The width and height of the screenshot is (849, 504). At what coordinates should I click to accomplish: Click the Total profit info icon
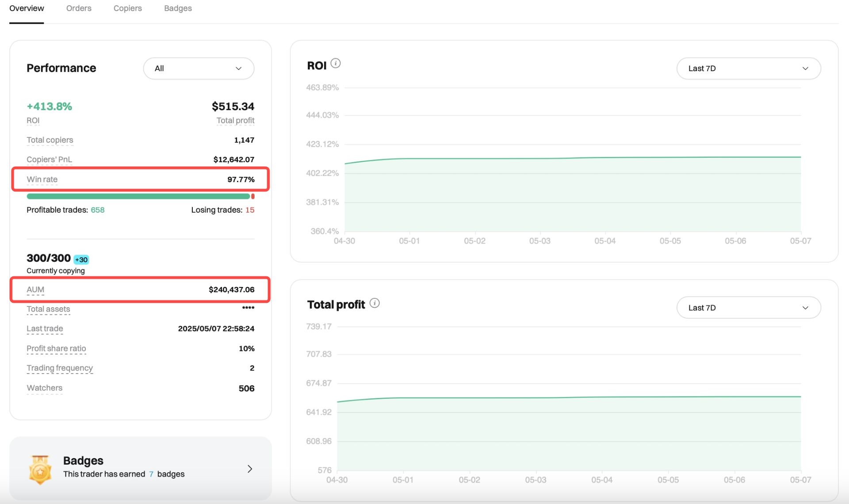click(x=375, y=303)
